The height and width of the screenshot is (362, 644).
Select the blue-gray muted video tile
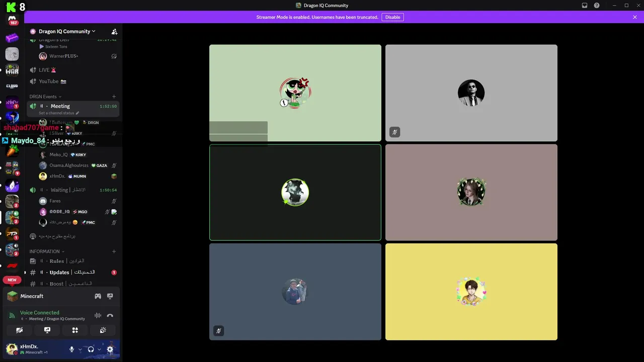295,292
